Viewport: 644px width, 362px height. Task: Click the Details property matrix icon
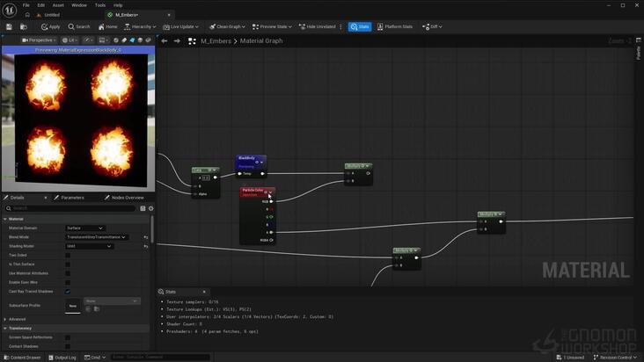pos(143,208)
